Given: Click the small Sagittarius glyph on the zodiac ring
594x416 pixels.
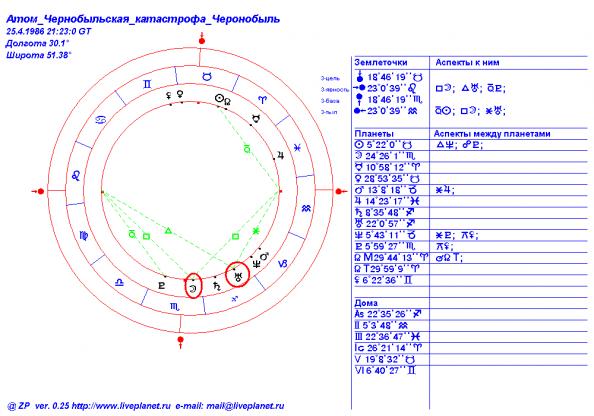Looking at the screenshot, I should (x=234, y=299).
